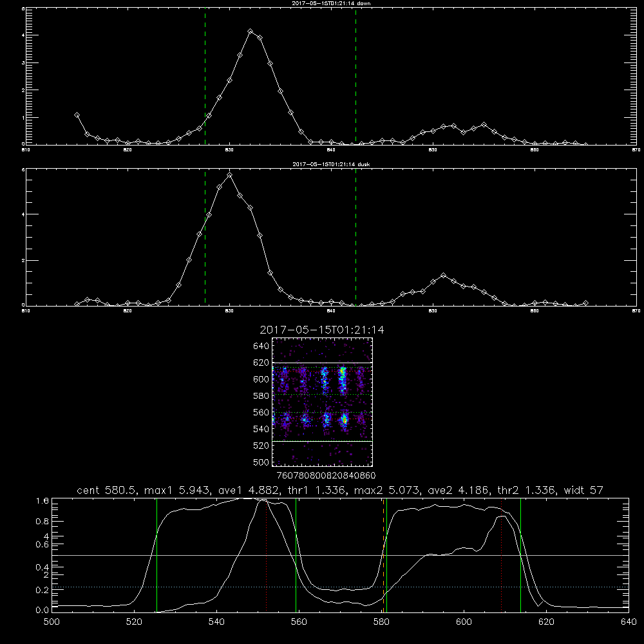Click the 640 y-axis label beside the spectrogram

point(261,346)
